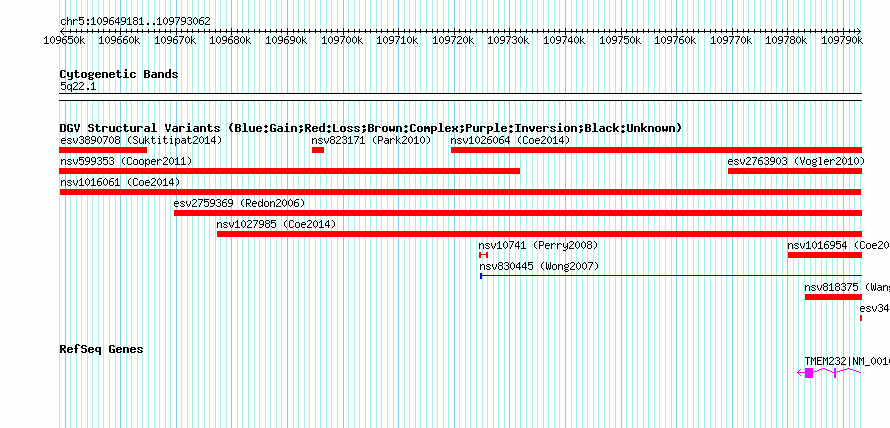Click the blue nsv830445 gain line
The height and width of the screenshot is (428, 890).
pos(671,276)
